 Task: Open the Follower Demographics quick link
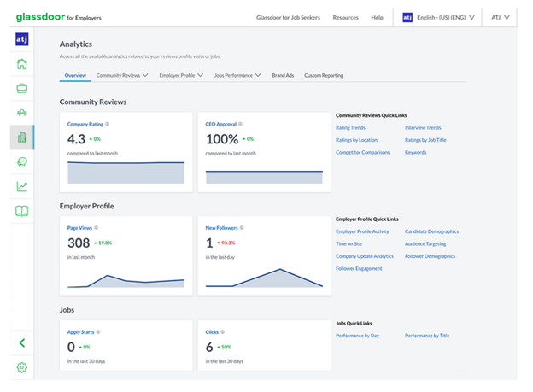(x=430, y=256)
